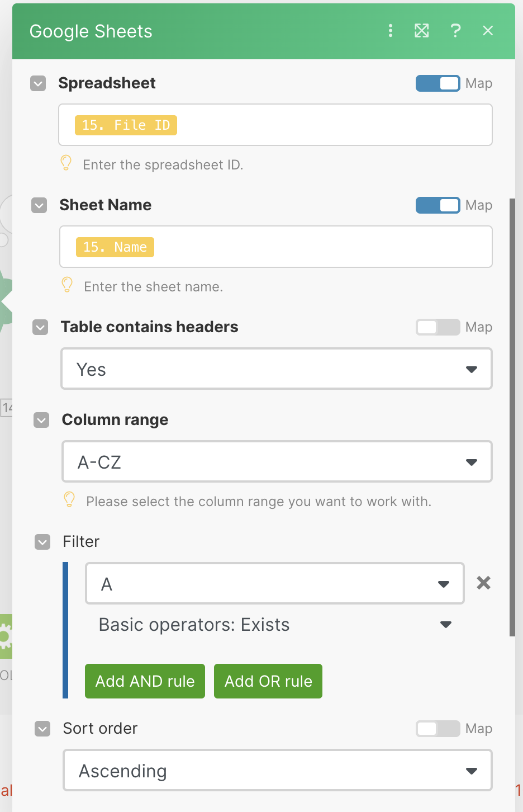This screenshot has height=812, width=523.
Task: Turn off Map toggle for Sheet Name
Action: (438, 205)
